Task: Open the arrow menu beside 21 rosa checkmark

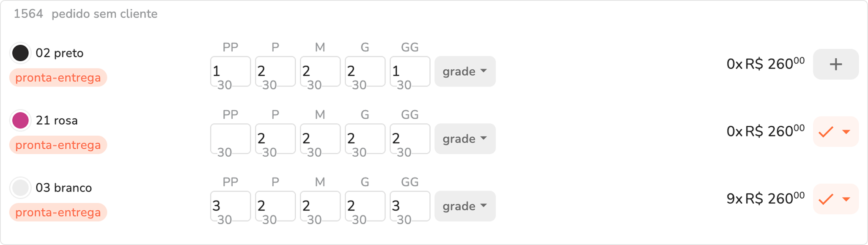Action: 846,132
